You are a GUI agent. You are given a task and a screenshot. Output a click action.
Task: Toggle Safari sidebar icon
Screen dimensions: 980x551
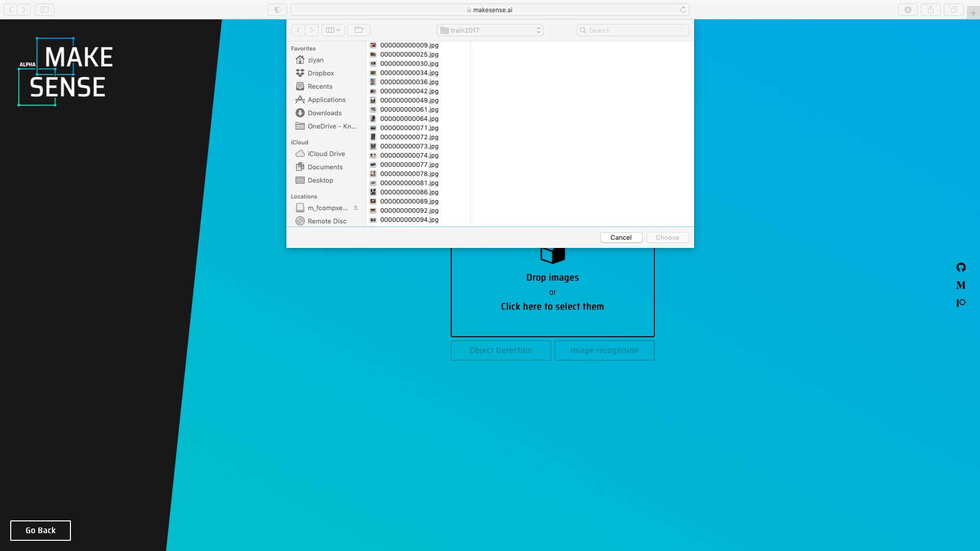pyautogui.click(x=44, y=10)
